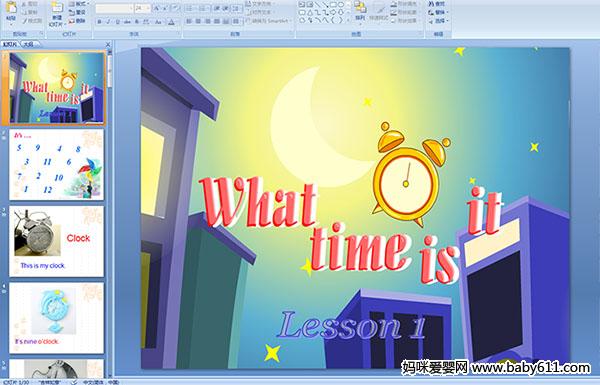Select the 'Clock' slide thumbnail
600x385 pixels.
coord(57,241)
